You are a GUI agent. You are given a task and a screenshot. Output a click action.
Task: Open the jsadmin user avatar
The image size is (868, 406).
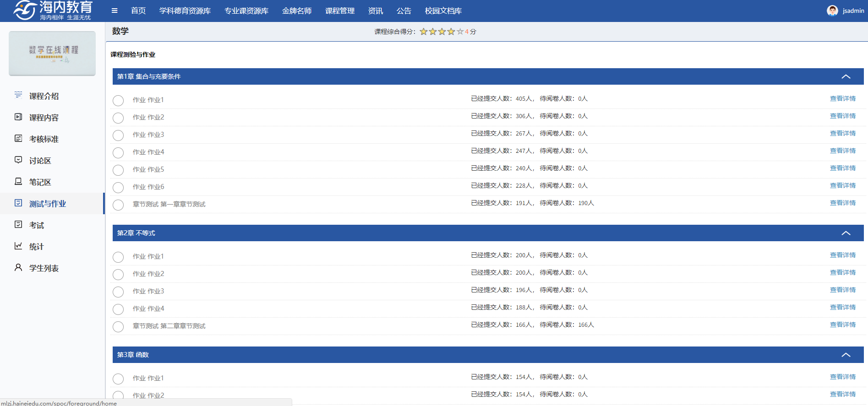(x=832, y=11)
